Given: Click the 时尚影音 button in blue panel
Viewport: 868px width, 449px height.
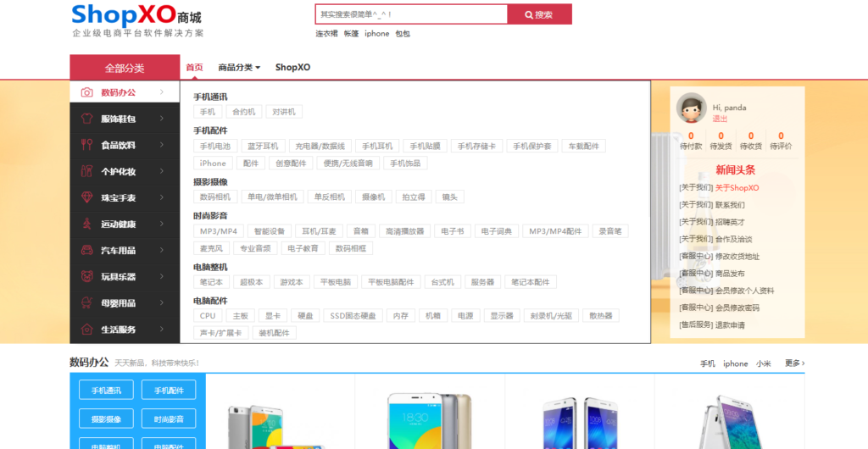Looking at the screenshot, I should [x=169, y=419].
